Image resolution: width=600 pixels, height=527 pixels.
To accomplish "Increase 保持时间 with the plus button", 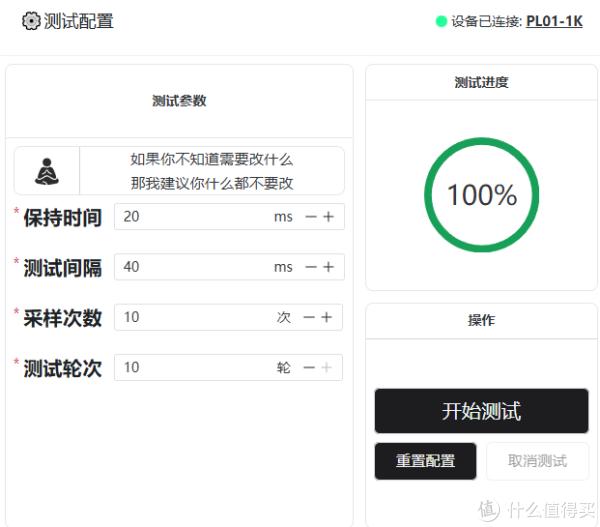I will [x=328, y=217].
